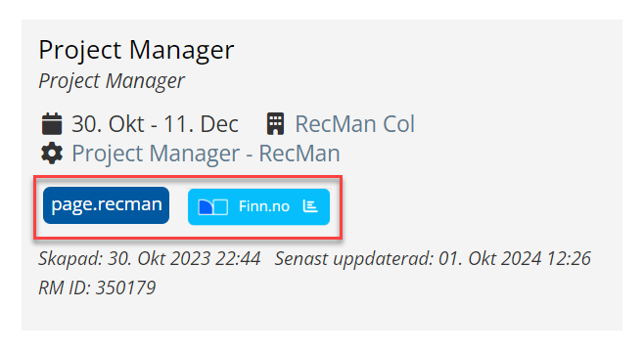The image size is (644, 354).
Task: Click the RM ID: 350179 text
Action: click(x=97, y=288)
